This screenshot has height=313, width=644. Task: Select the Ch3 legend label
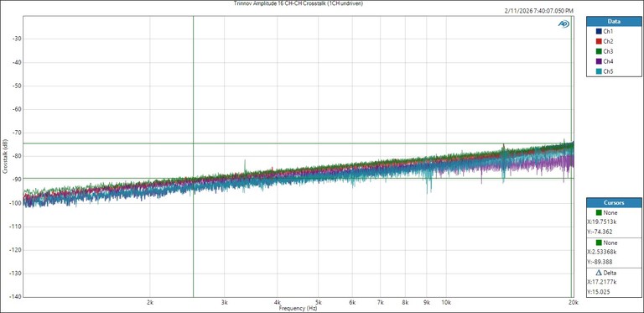(608, 51)
